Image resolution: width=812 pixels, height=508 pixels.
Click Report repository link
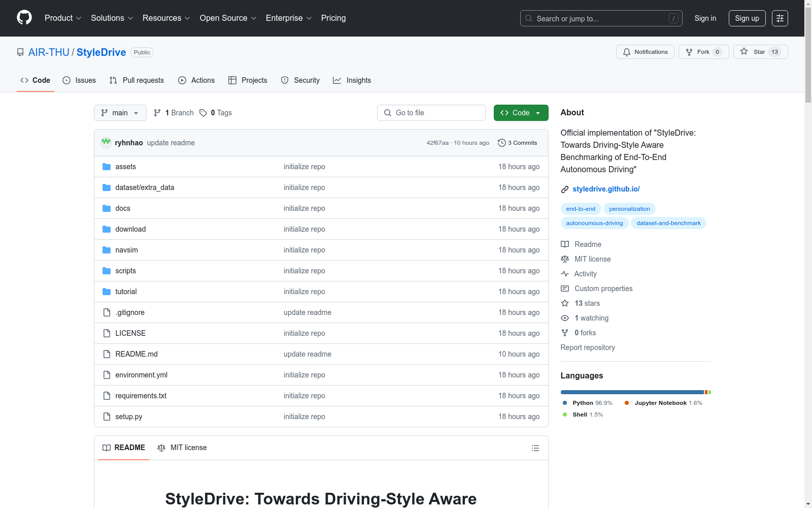588,347
